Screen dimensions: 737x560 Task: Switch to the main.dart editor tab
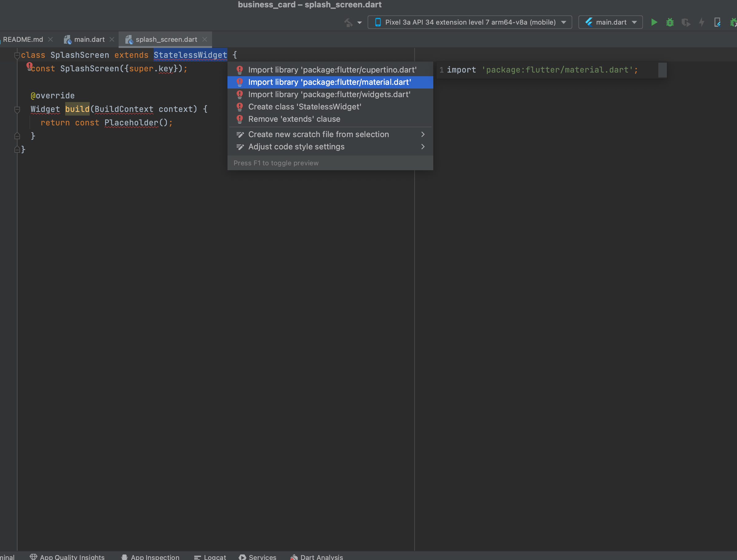[x=89, y=40]
